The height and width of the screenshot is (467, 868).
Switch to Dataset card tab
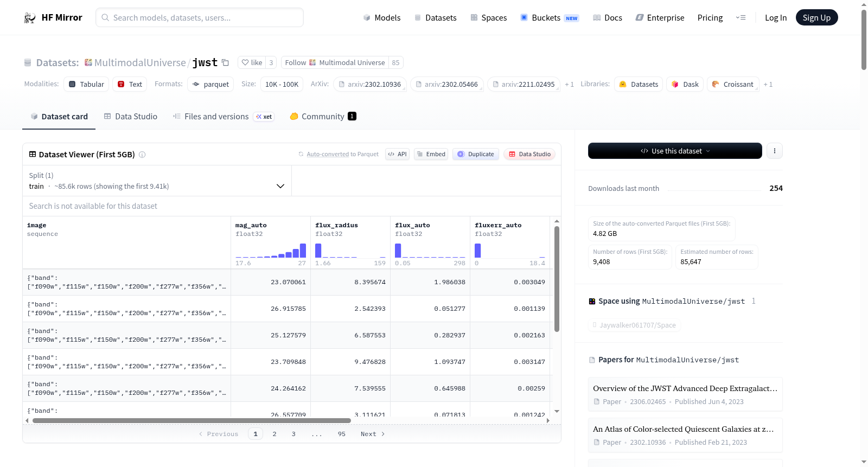point(59,116)
